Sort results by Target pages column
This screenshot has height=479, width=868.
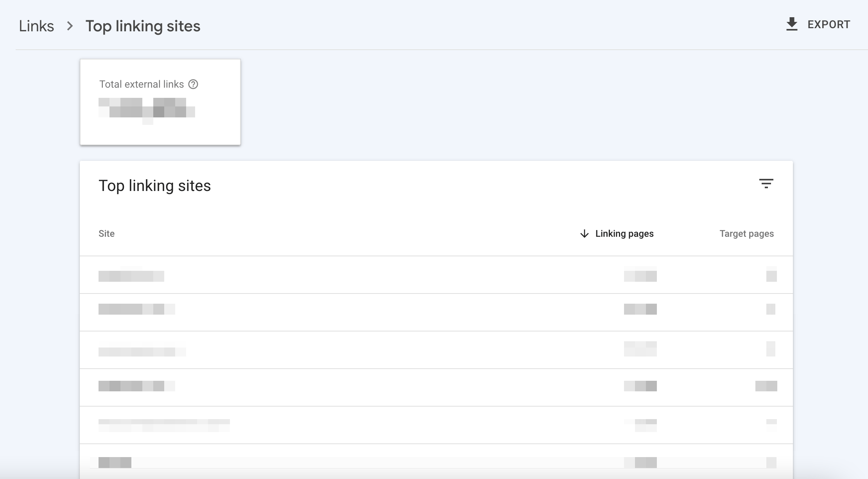pos(747,234)
